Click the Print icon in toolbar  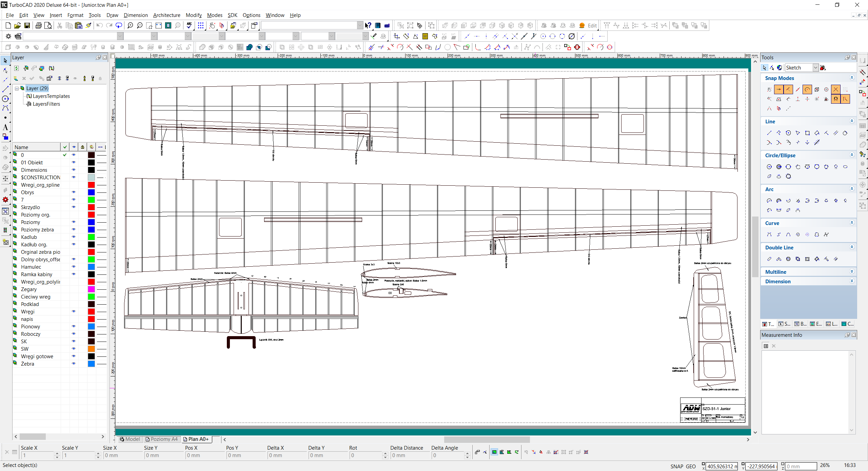pyautogui.click(x=39, y=25)
